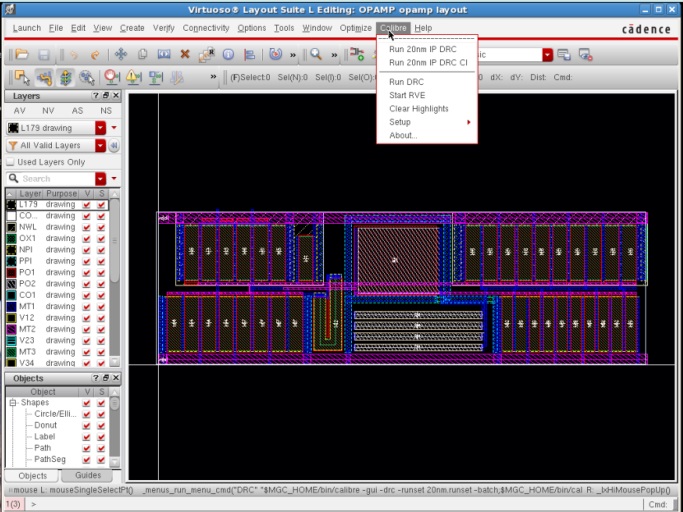Screen dimensions: 683x512
Task: Toggle visibility checkbox of NWL layer
Action: click(86, 227)
